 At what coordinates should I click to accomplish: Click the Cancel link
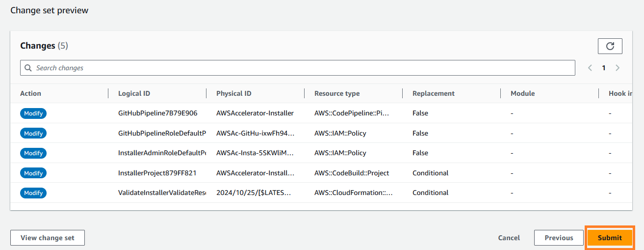tap(509, 238)
